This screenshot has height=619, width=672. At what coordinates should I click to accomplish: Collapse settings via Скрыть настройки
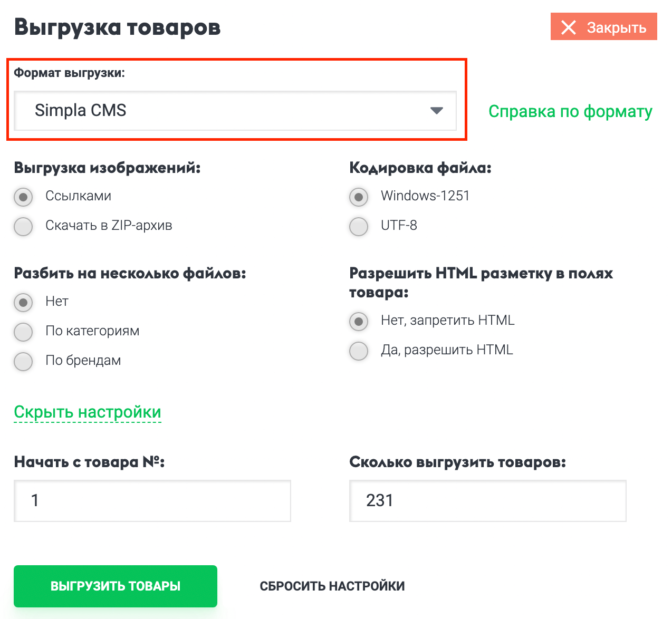pos(88,412)
